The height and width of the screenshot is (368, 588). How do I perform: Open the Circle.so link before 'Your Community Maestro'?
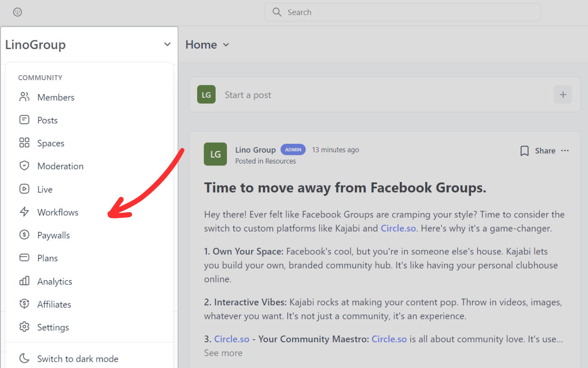click(x=231, y=339)
